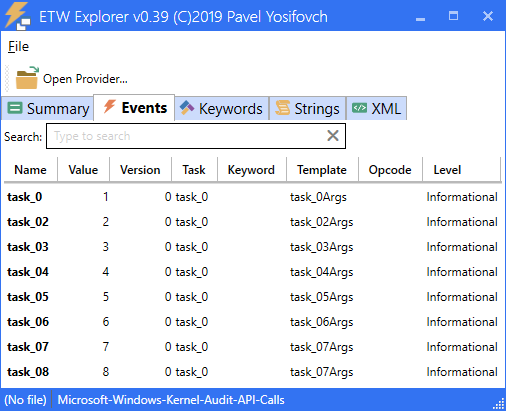Click the task_06Args template cell
The image size is (506, 411).
[x=322, y=322]
